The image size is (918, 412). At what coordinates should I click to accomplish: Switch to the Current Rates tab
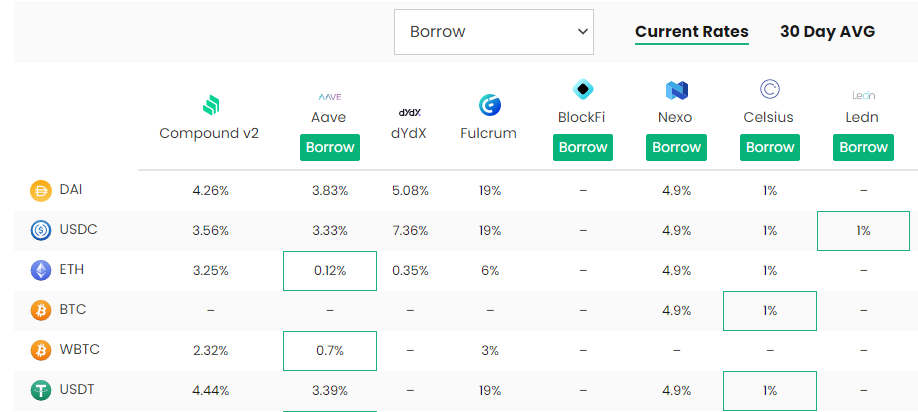[x=691, y=32]
